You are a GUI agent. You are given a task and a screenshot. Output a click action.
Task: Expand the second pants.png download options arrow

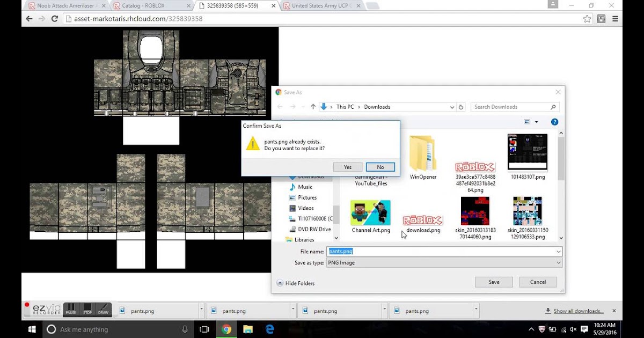[293, 310]
